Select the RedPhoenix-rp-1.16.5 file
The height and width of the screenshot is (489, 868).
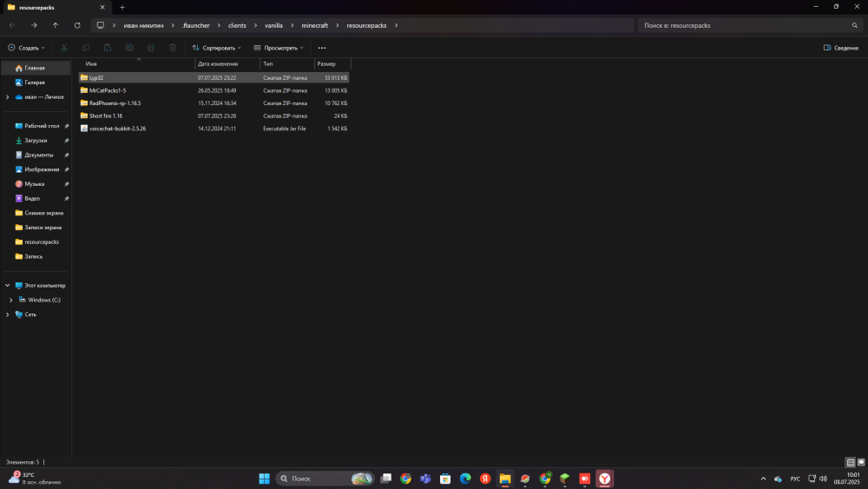point(214,103)
